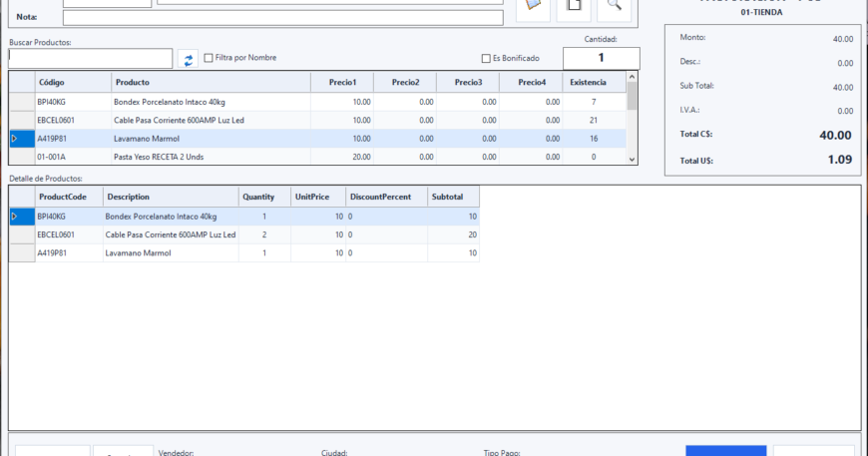The width and height of the screenshot is (868, 456).
Task: Click the Monto label
Action: (x=692, y=37)
